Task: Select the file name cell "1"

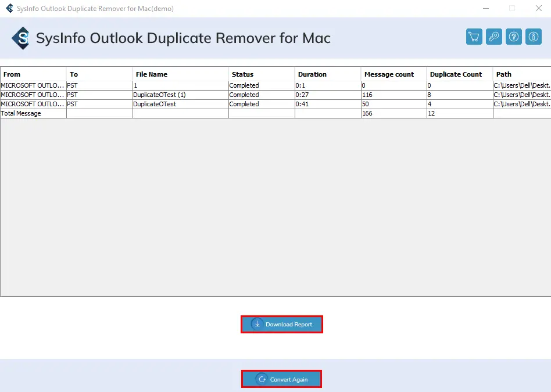Action: [x=181, y=85]
